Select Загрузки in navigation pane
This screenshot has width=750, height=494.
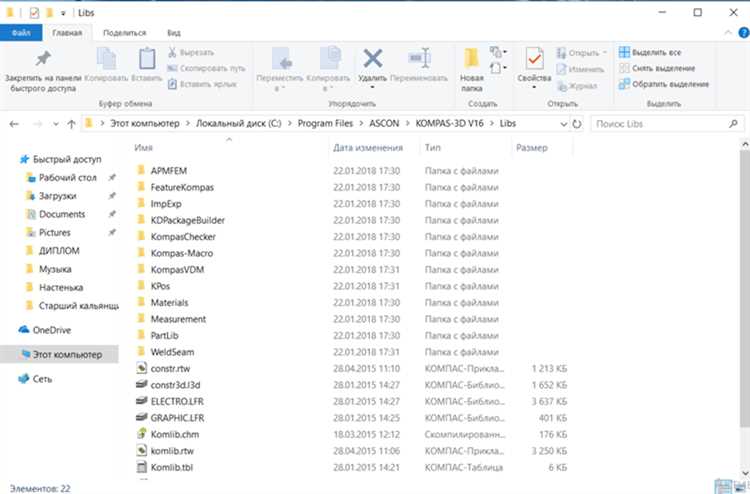pyautogui.click(x=57, y=196)
